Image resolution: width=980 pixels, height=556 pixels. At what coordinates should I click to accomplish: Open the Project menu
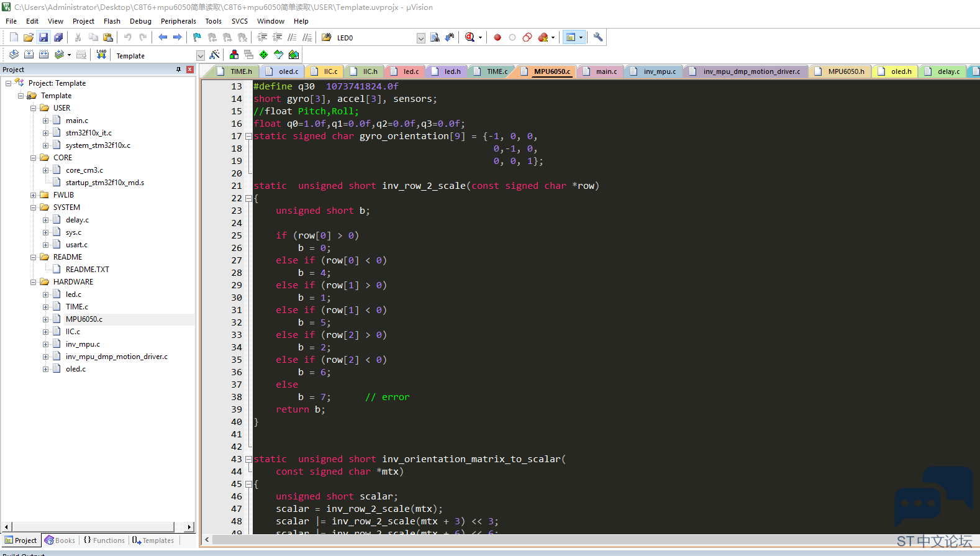(x=83, y=21)
